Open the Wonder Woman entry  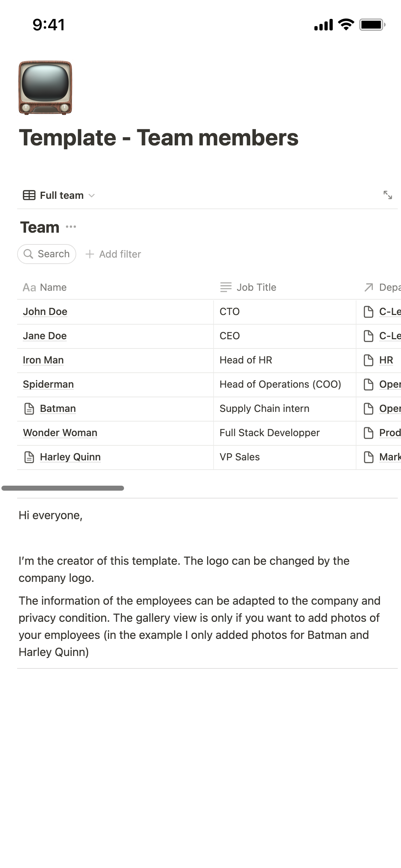pyautogui.click(x=60, y=433)
